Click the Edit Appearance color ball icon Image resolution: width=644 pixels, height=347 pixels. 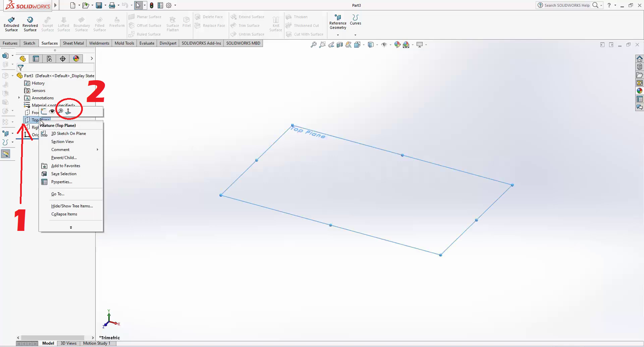(397, 45)
